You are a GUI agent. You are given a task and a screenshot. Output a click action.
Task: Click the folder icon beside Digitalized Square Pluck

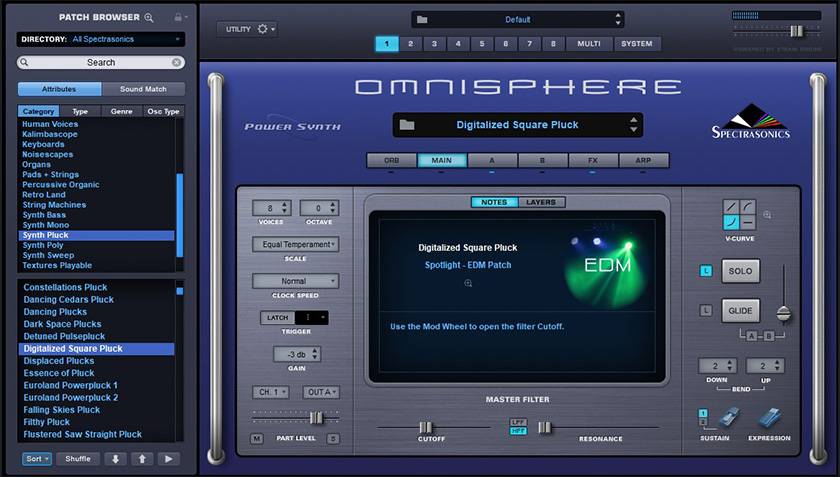pyautogui.click(x=407, y=125)
